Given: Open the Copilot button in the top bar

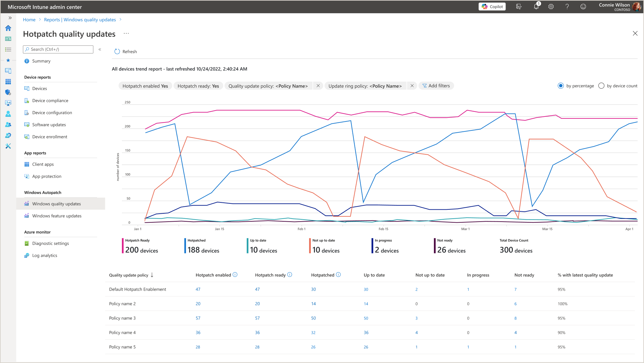Looking at the screenshot, I should (492, 6).
